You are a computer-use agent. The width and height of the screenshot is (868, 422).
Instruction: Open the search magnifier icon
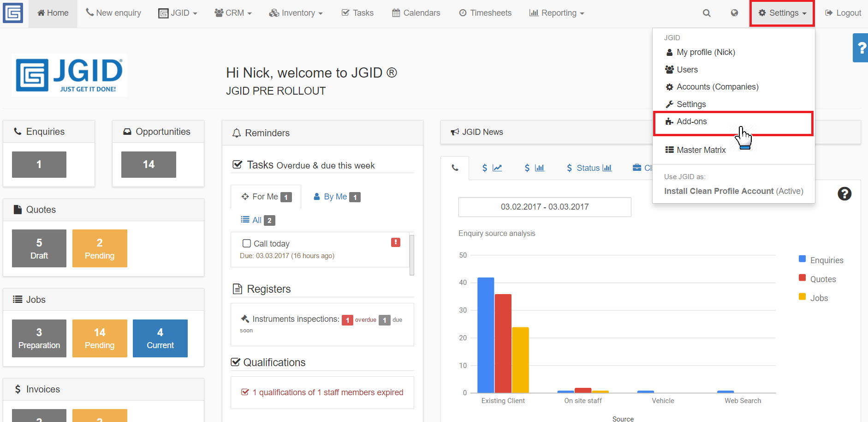pos(707,13)
